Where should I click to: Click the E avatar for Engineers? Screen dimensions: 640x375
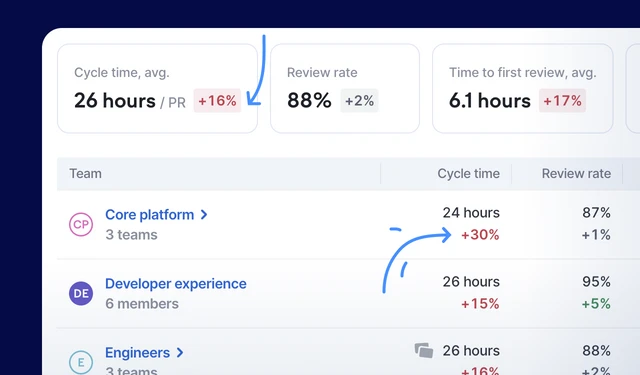click(81, 362)
